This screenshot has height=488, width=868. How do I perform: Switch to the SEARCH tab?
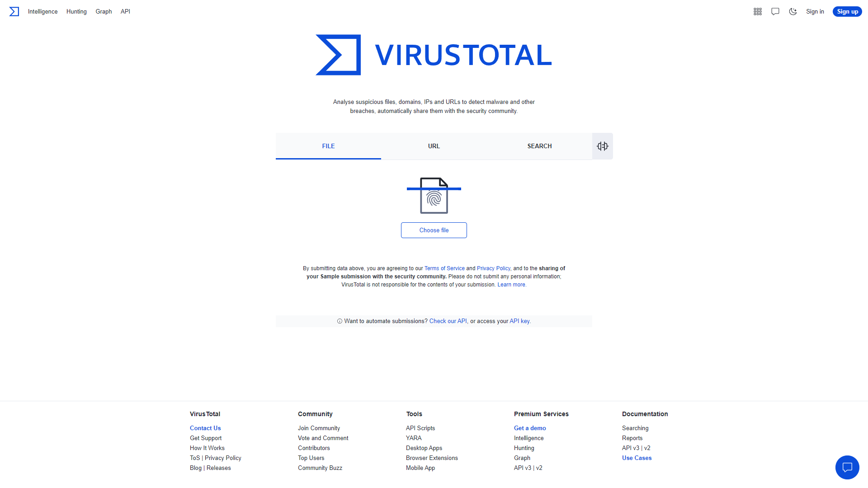pyautogui.click(x=539, y=146)
